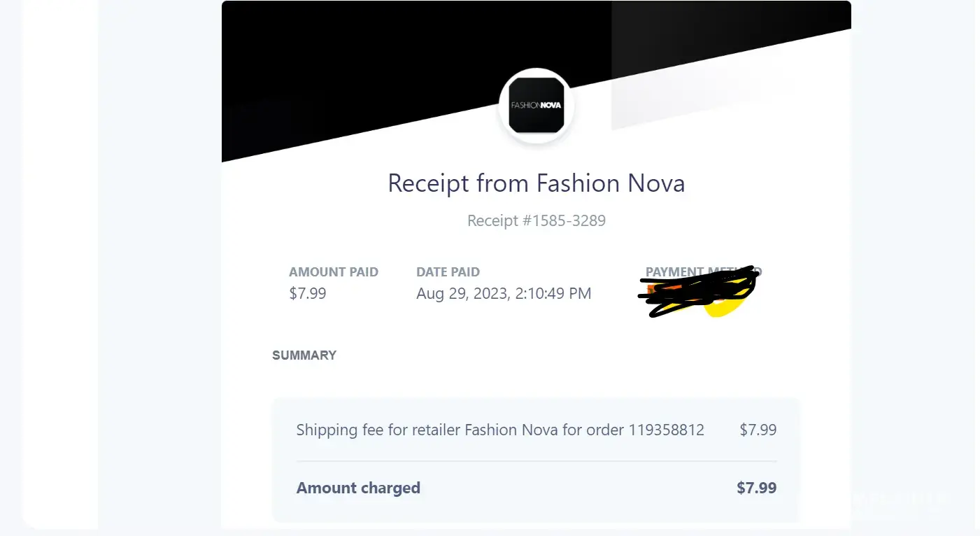Click the "Receipt from Fashion Nova" heading

coord(536,183)
